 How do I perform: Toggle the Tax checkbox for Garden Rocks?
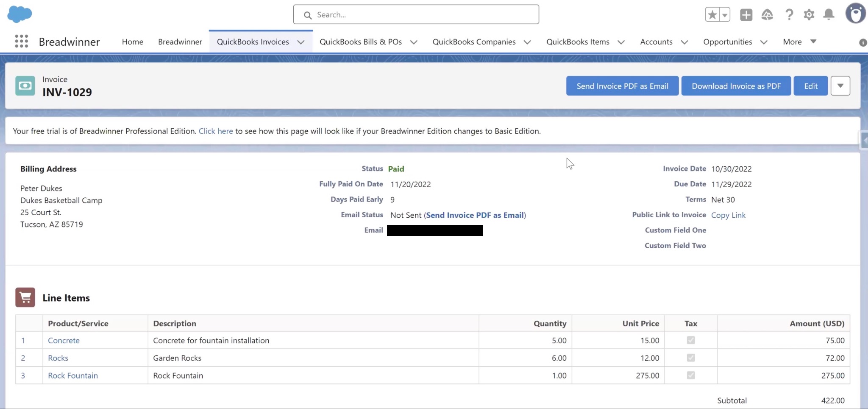click(690, 358)
